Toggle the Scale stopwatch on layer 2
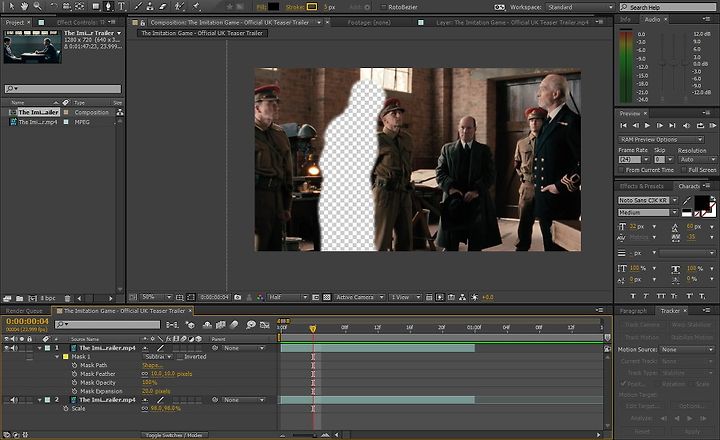 (x=66, y=408)
